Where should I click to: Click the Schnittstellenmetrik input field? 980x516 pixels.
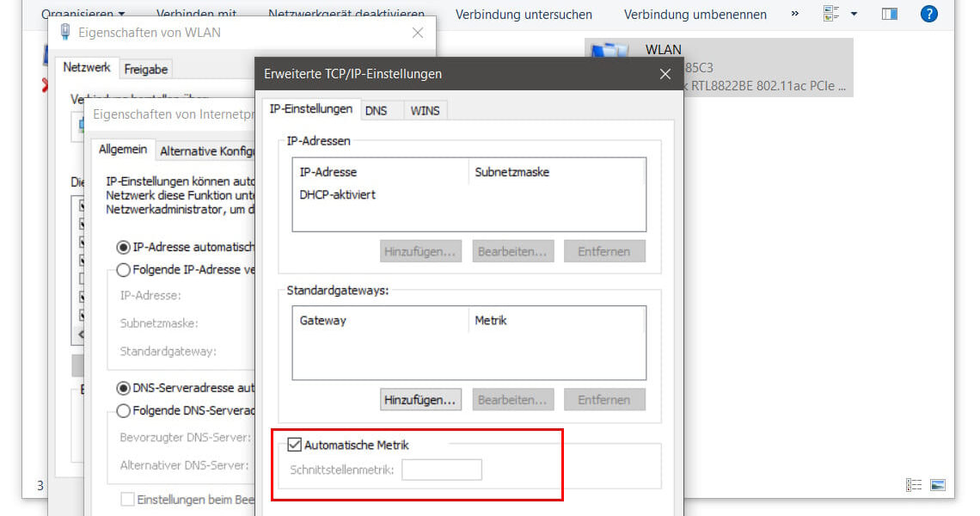[441, 470]
